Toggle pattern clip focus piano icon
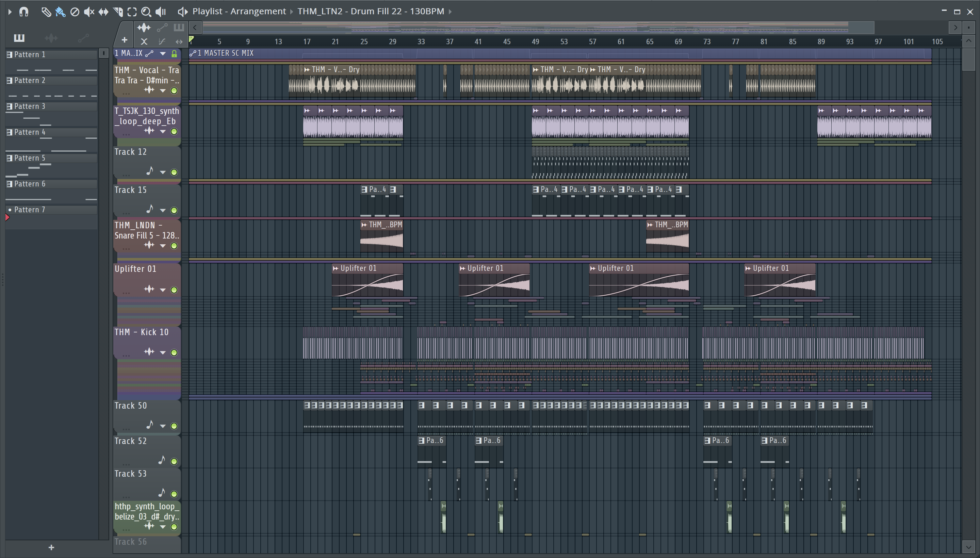Image resolution: width=980 pixels, height=558 pixels. pyautogui.click(x=179, y=28)
